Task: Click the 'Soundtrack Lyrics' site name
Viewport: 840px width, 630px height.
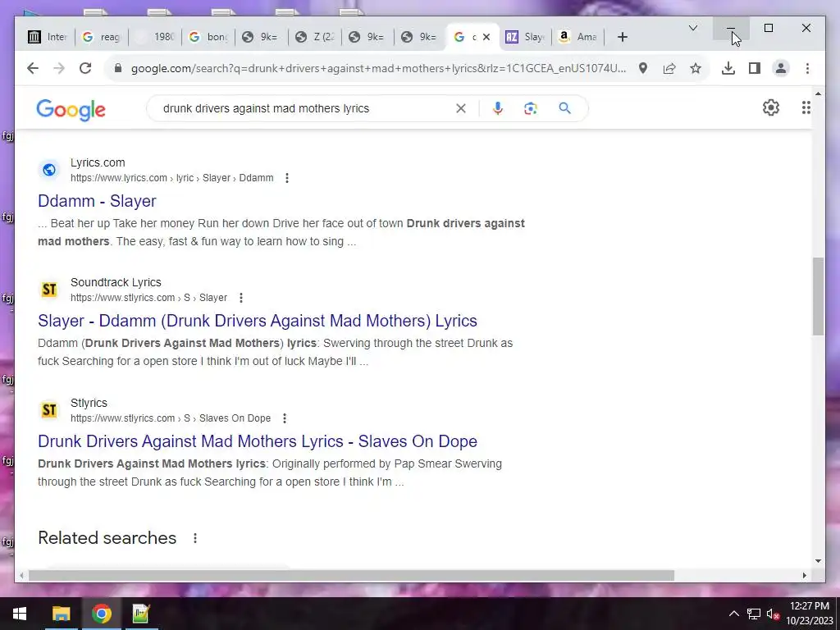Action: coord(116,282)
